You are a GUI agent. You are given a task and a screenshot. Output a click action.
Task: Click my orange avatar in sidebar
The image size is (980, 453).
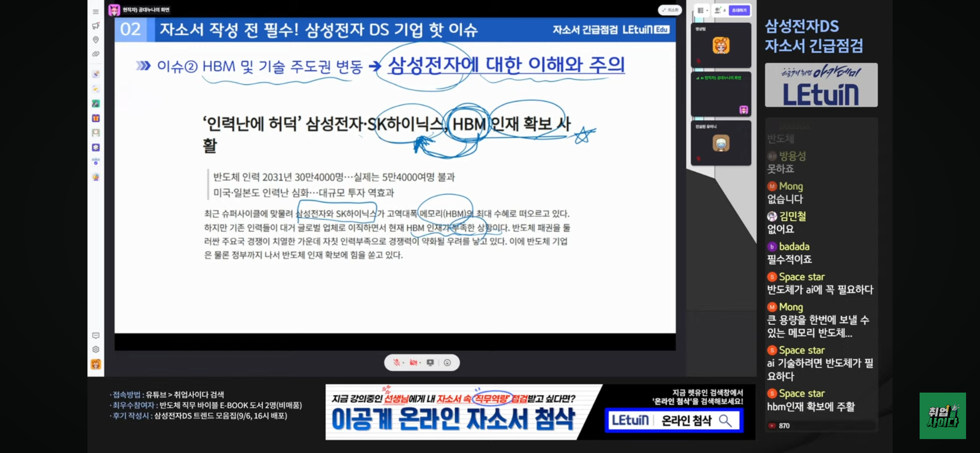(96, 364)
